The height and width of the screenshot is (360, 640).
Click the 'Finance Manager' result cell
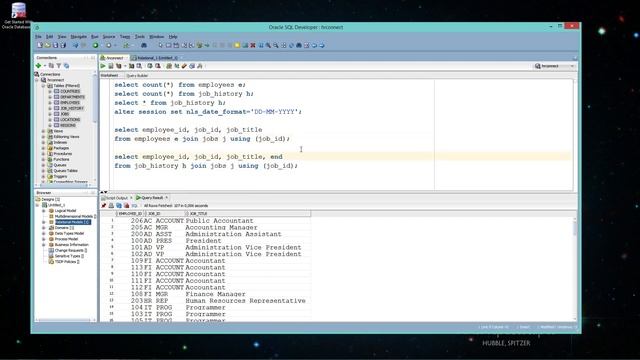coord(216,294)
